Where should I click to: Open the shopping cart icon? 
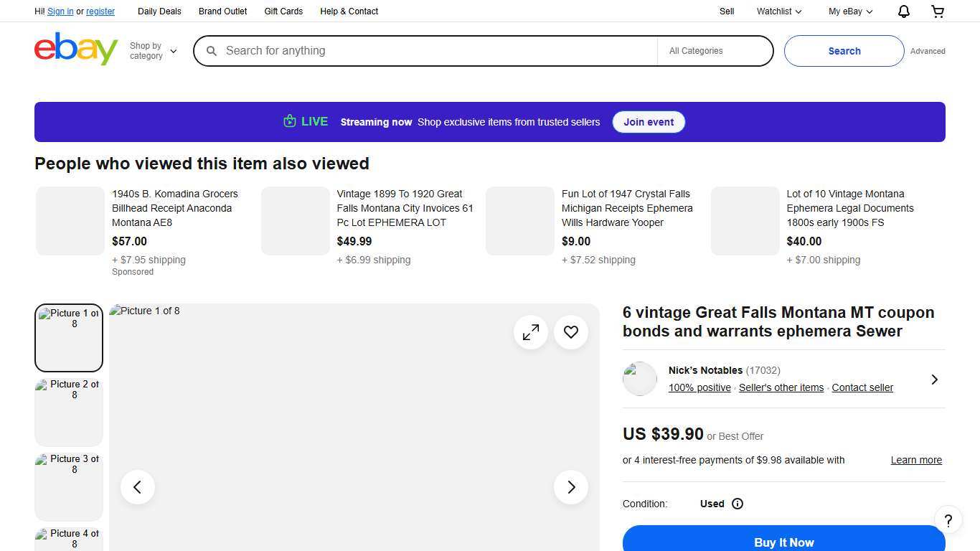point(938,11)
